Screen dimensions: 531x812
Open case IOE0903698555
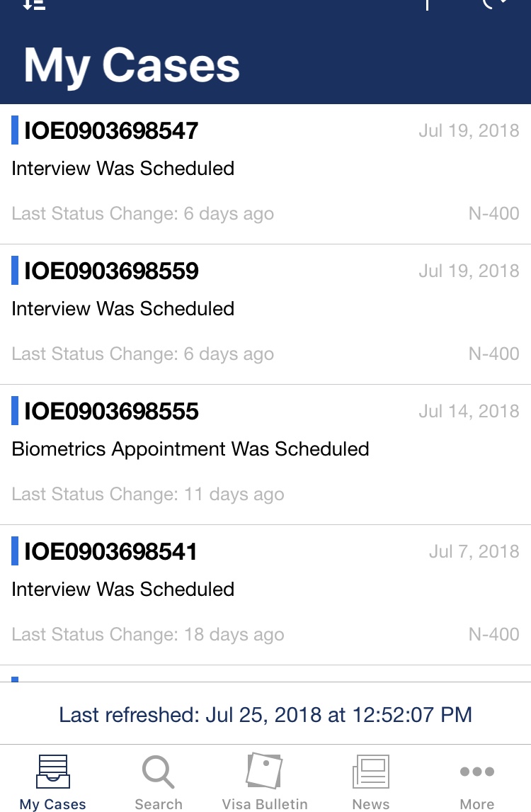[x=265, y=455]
